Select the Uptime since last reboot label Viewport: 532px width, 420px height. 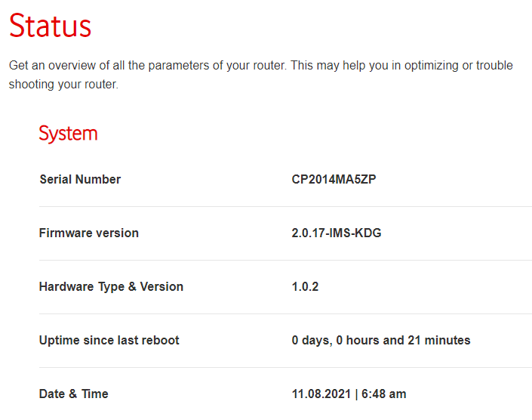109,340
